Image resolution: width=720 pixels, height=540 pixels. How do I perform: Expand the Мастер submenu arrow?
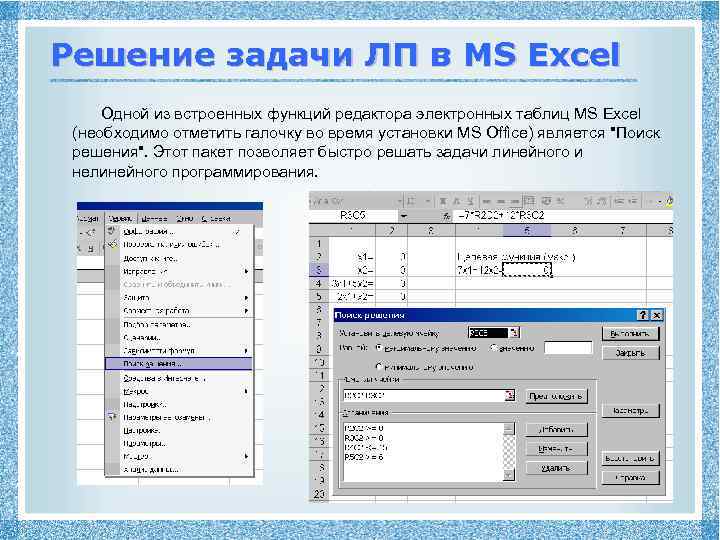coord(246,456)
